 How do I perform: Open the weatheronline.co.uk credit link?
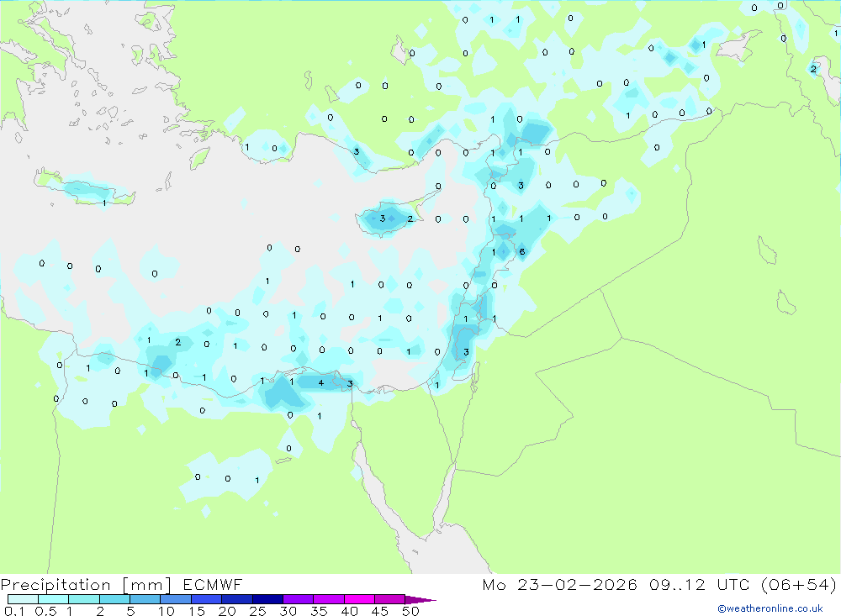coord(770,608)
